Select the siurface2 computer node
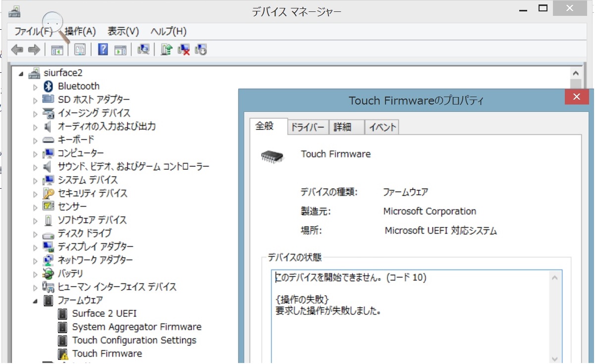Image resolution: width=598 pixels, height=364 pixels. (63, 73)
